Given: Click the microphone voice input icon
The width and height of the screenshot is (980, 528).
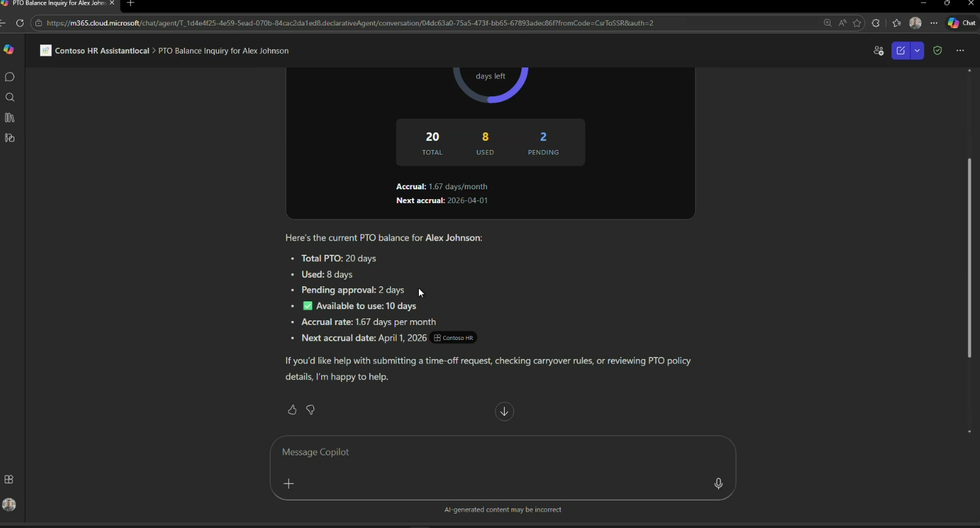Looking at the screenshot, I should (718, 484).
